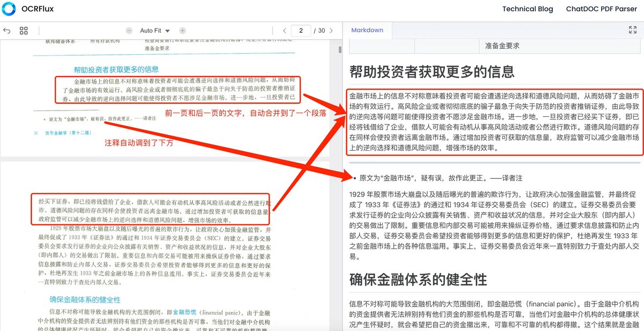Image resolution: width=644 pixels, height=331 pixels.
Task: Expand the zoom level options list
Action: 168,31
